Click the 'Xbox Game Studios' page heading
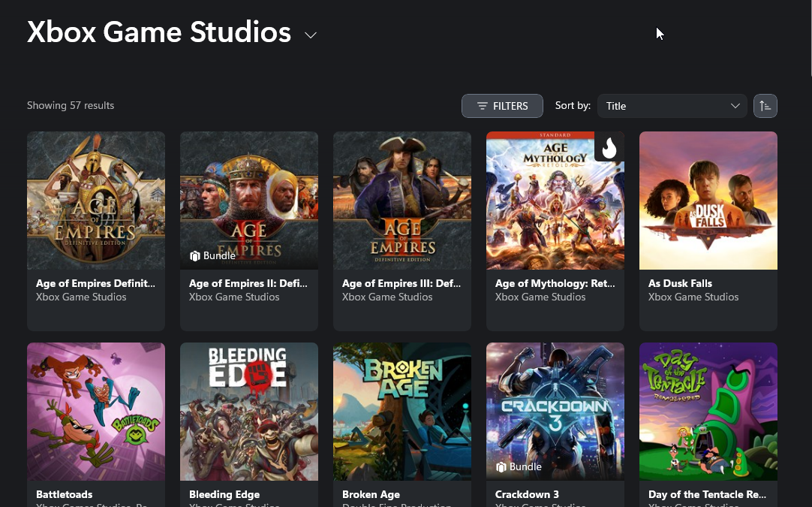 [159, 32]
